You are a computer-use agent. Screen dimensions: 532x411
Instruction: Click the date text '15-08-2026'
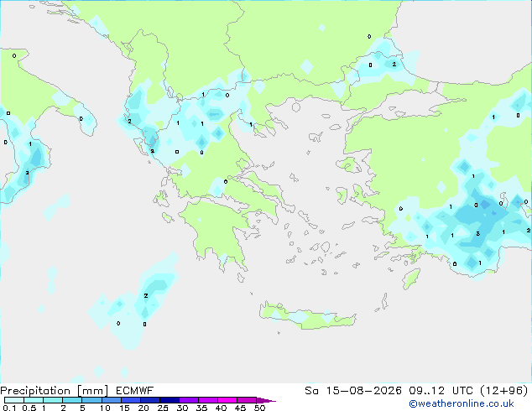(x=363, y=390)
